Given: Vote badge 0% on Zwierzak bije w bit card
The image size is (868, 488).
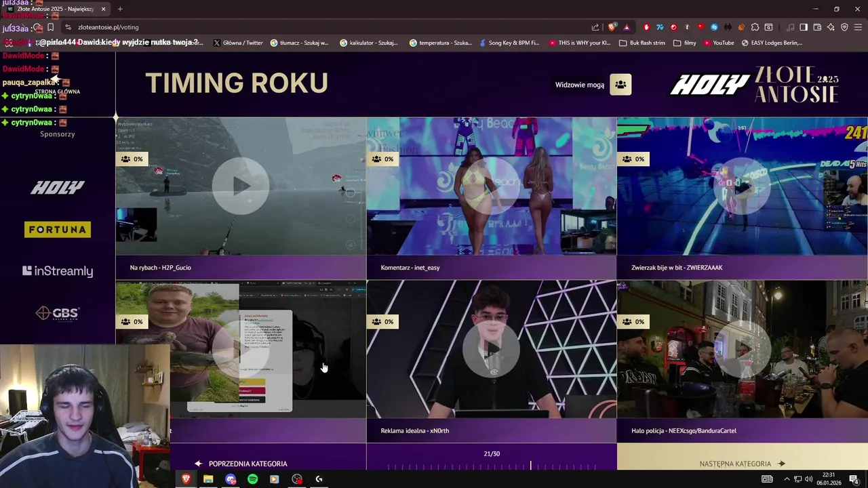Looking at the screenshot, I should [634, 159].
